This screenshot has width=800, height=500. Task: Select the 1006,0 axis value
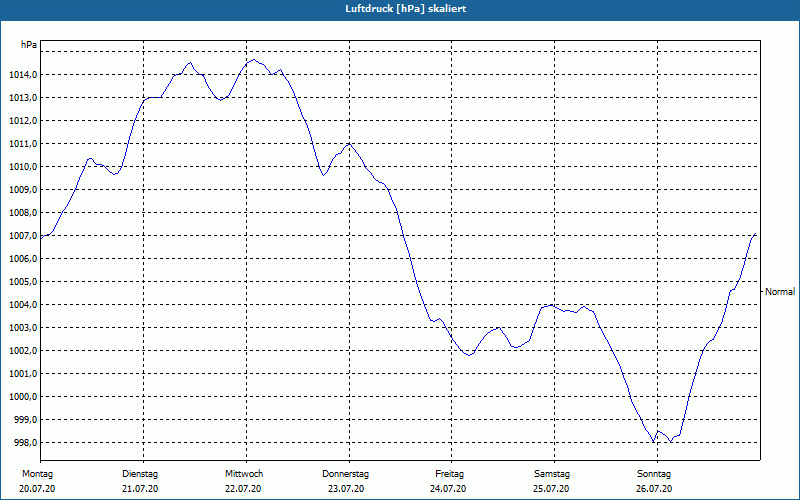(23, 259)
